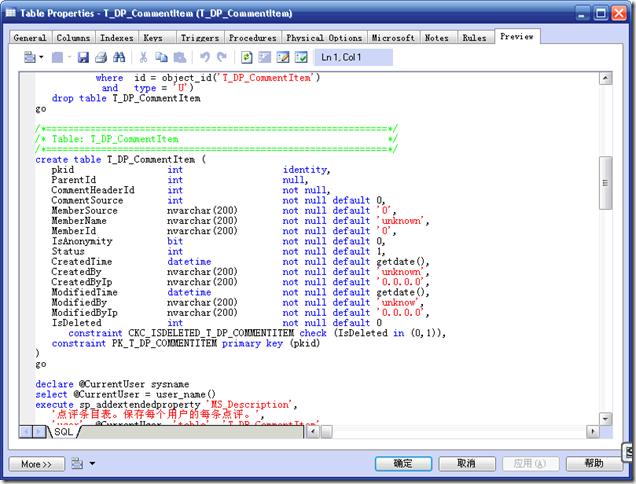The image size is (636, 484).
Task: Click the properties menu icon beside More
Action: [x=77, y=463]
